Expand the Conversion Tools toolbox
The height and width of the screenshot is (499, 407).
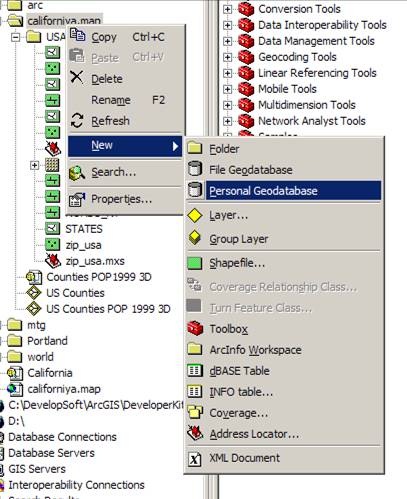[x=227, y=9]
